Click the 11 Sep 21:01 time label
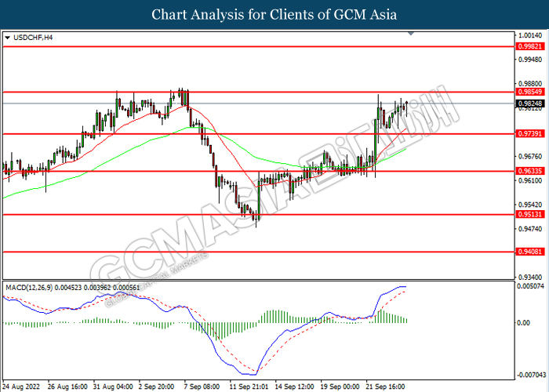 249,387
